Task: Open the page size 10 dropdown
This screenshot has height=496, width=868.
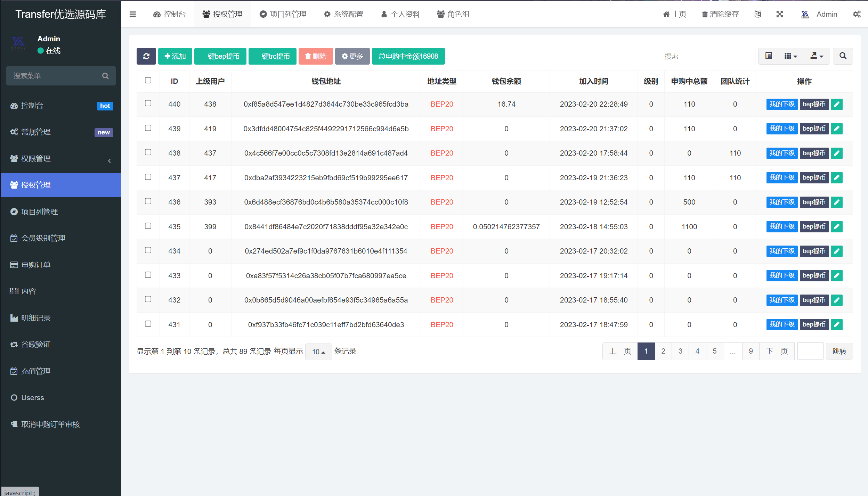Action: 318,352
